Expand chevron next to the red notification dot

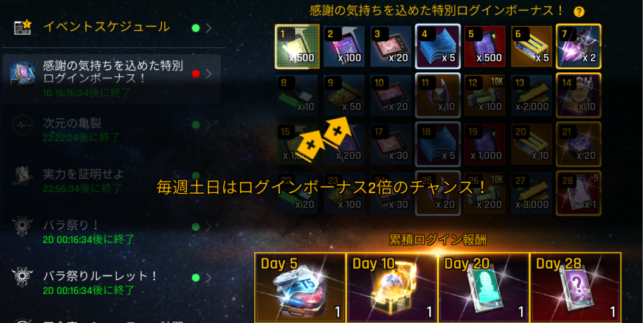(209, 74)
